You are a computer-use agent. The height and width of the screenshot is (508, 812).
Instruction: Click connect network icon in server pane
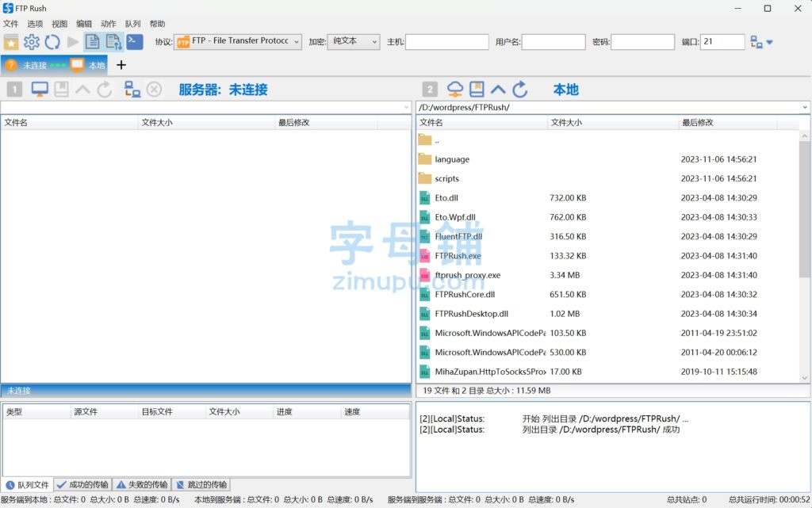[132, 89]
